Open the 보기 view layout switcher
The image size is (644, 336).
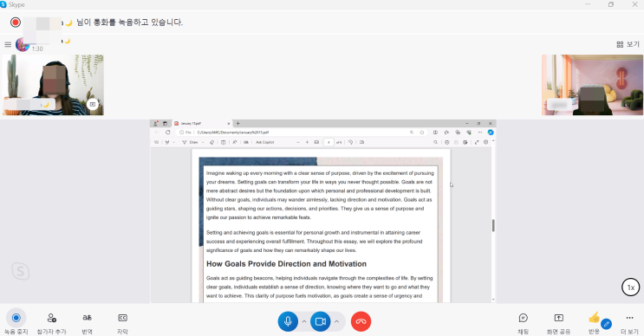click(628, 44)
